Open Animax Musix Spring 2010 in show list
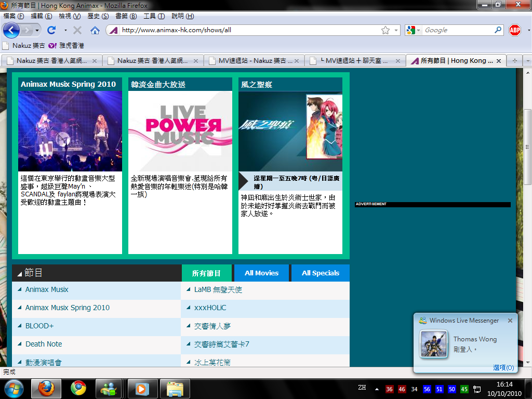532x399 pixels. [x=68, y=308]
